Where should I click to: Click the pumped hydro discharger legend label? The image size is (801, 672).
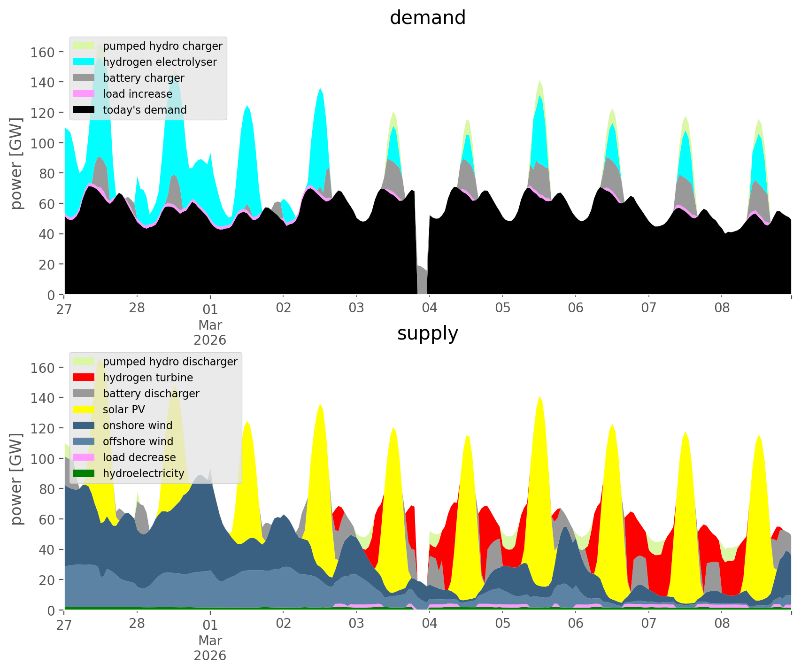(170, 362)
